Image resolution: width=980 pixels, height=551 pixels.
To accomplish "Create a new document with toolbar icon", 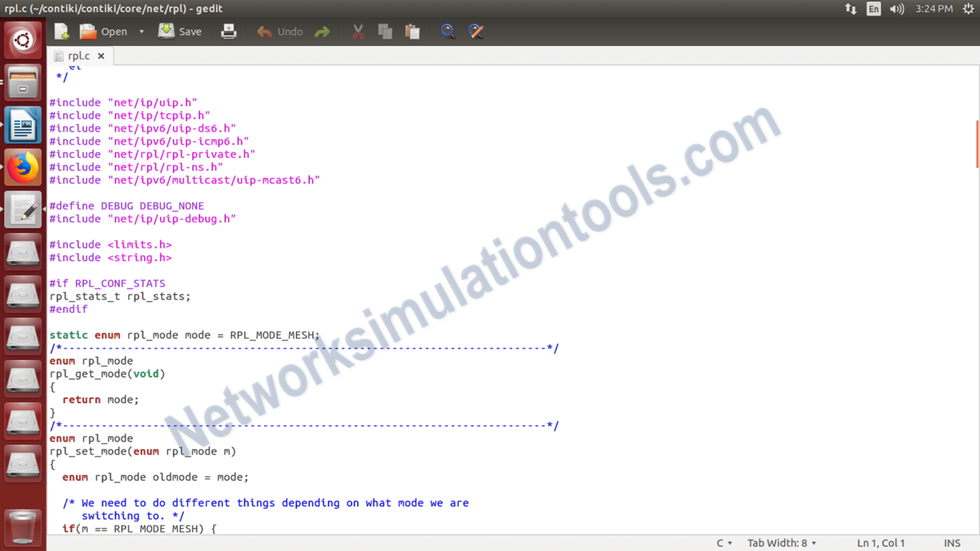I will (62, 31).
